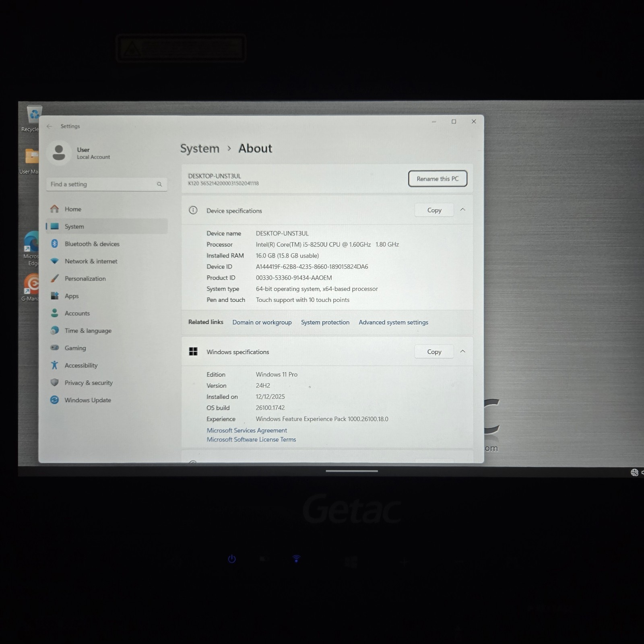Open Bluetooth & devices settings
This screenshot has height=644, width=644.
[x=107, y=244]
